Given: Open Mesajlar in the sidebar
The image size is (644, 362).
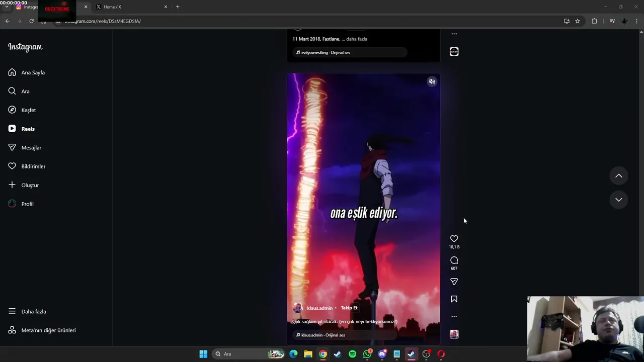Looking at the screenshot, I should 25,147.
